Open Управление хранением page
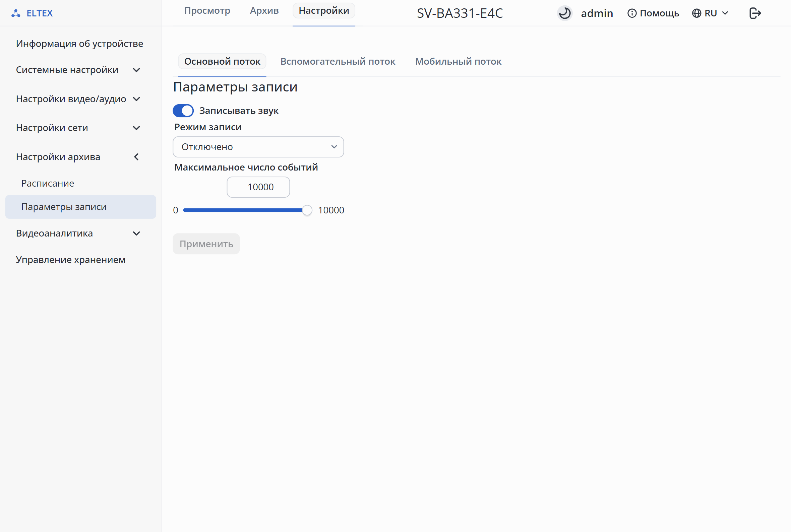Viewport: 791px width, 532px height. tap(71, 260)
